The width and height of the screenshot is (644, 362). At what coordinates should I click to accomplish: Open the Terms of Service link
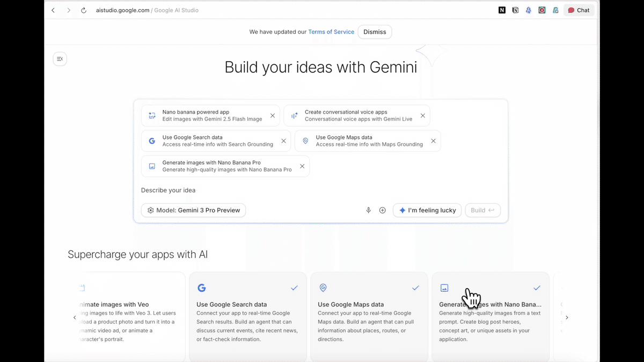coord(331,32)
